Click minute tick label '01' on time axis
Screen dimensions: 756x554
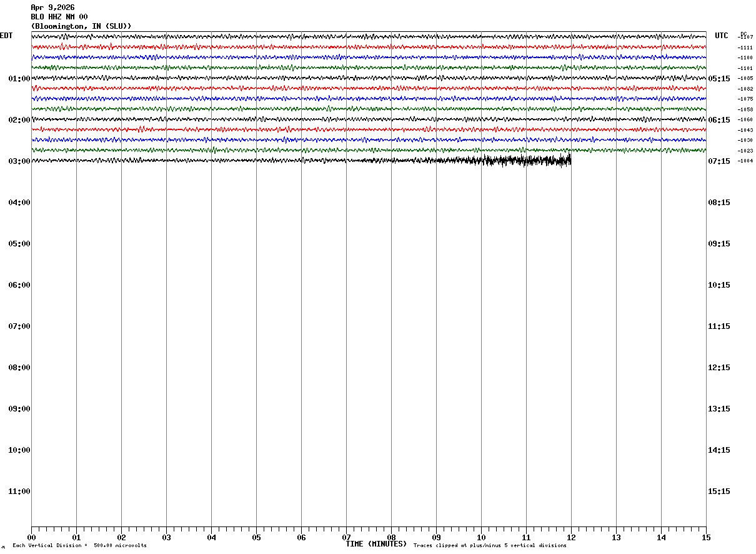(x=76, y=538)
